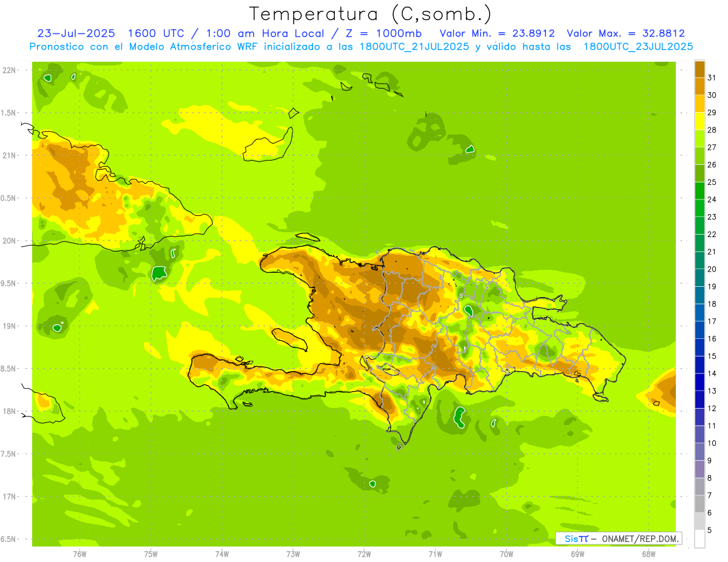This screenshot has height=562, width=728.
Task: Pick the dark orange swatch between 30 and 31
Action: 699,87
